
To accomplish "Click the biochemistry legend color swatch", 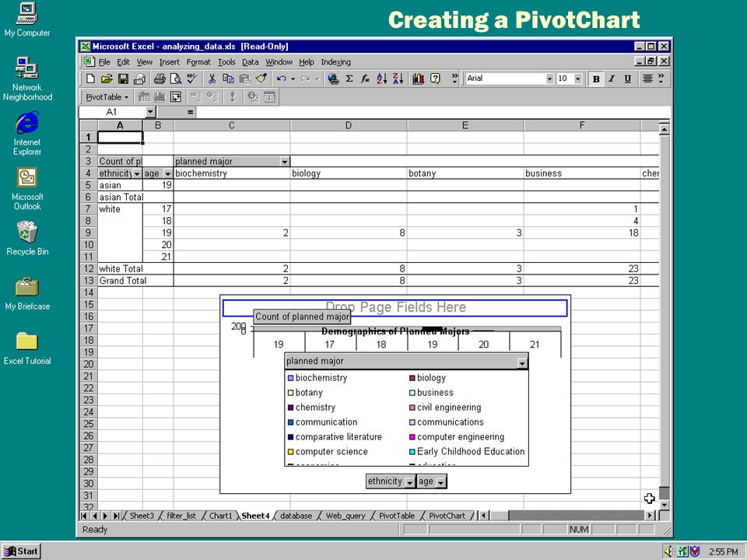I will point(290,378).
